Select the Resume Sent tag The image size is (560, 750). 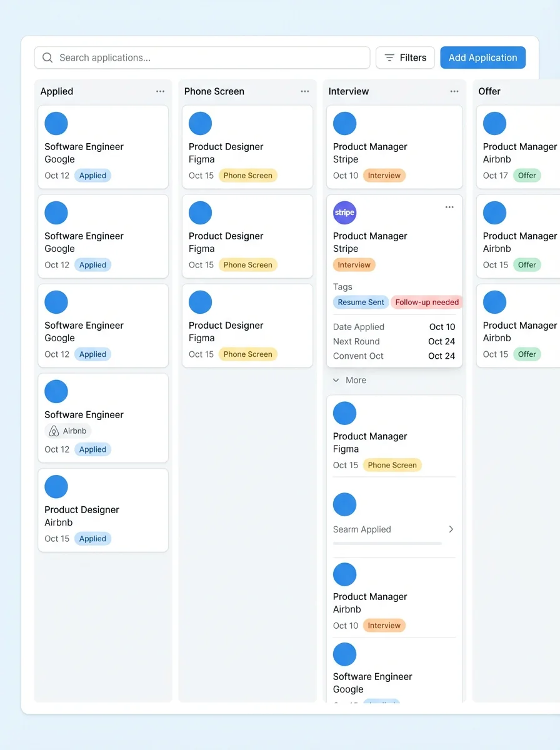pyautogui.click(x=361, y=302)
